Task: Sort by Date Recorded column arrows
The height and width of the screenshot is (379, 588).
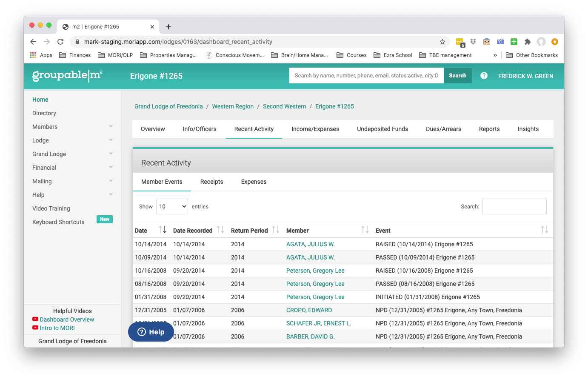Action: pyautogui.click(x=220, y=230)
